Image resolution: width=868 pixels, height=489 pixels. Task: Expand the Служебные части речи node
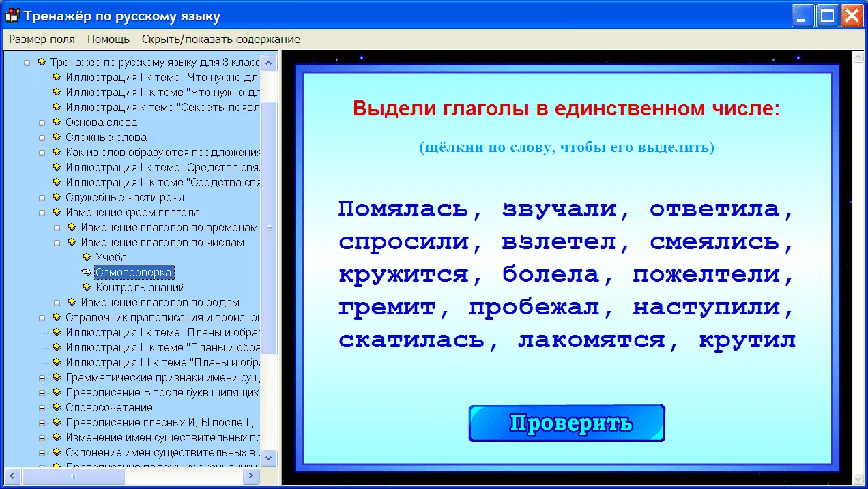click(x=42, y=197)
